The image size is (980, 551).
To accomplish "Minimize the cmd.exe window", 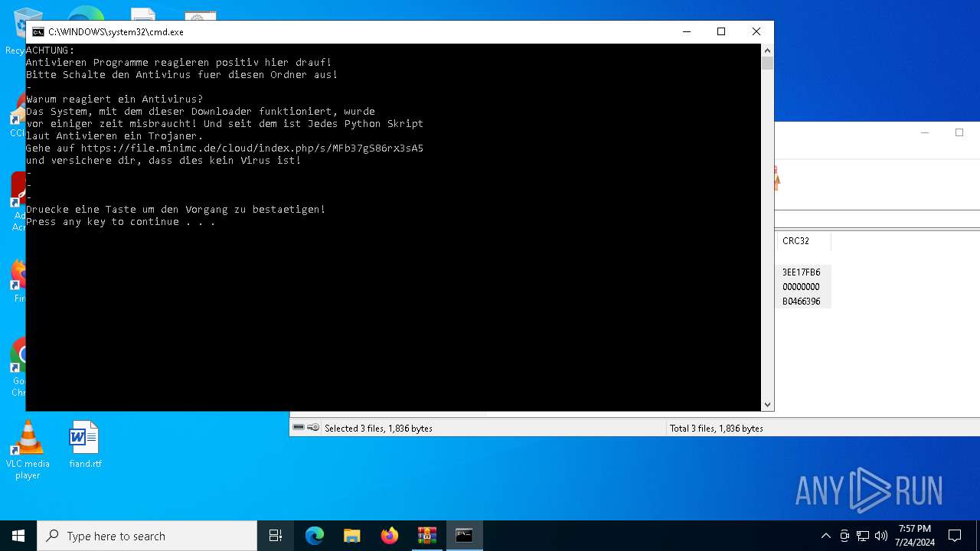I will (x=686, y=31).
